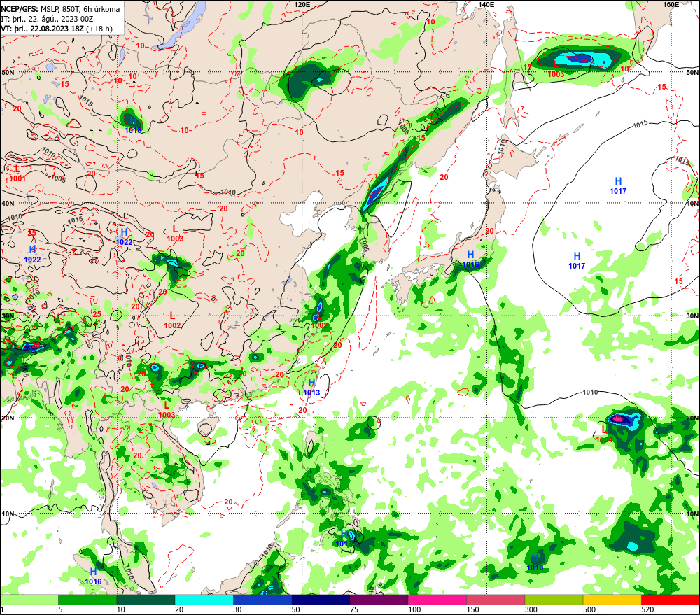The image size is (700, 615).
Task: Click the cyan 20–30 legend swatch
Action: [204, 600]
